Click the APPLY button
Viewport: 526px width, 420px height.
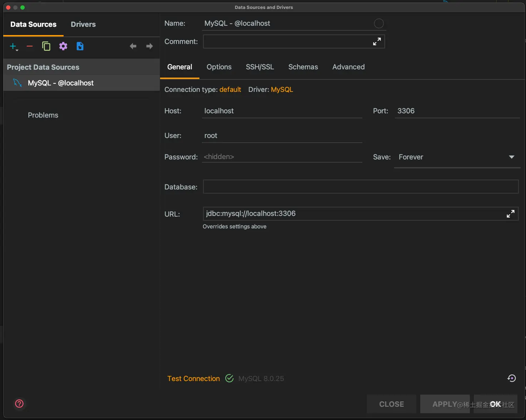(445, 404)
